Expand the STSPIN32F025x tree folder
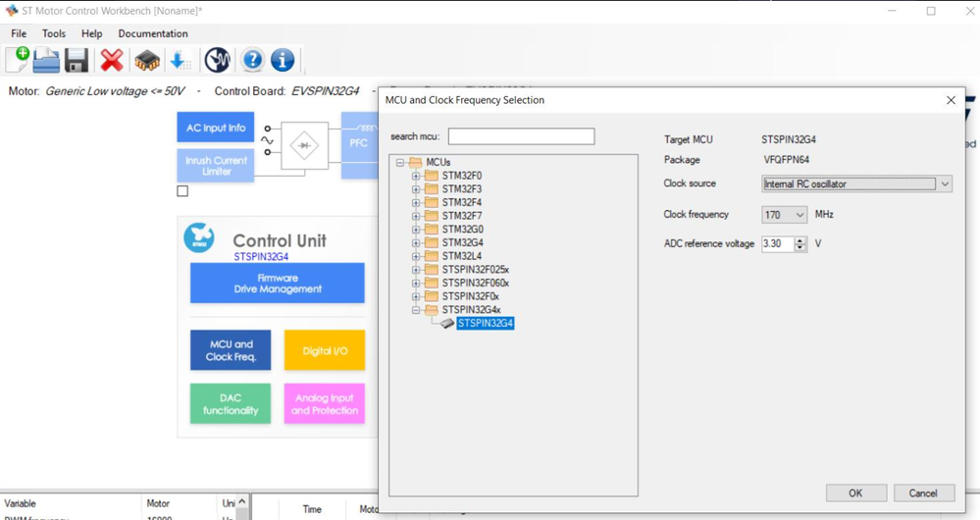 tap(416, 270)
